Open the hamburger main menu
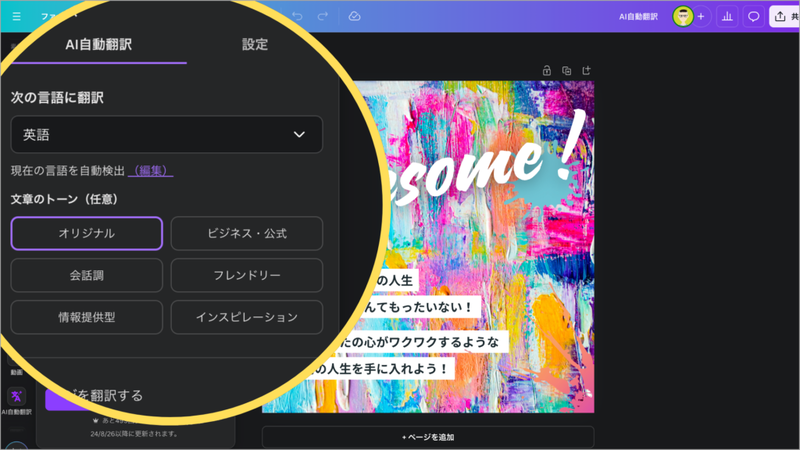This screenshot has width=800, height=450. pyautogui.click(x=16, y=16)
